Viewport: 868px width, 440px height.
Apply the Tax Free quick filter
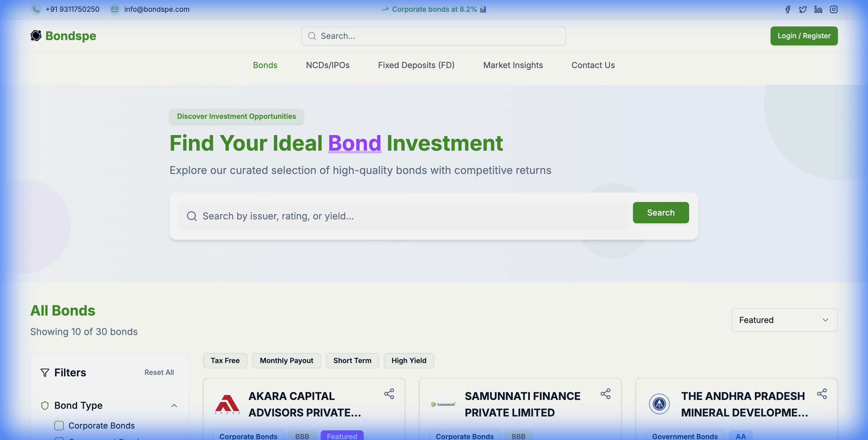225,360
